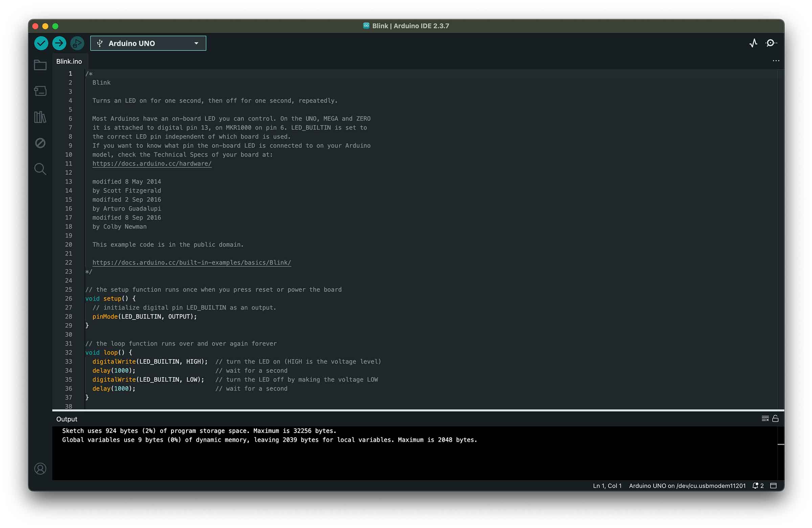Open the docs.arduino.cc/hardware link
The height and width of the screenshot is (528, 812).
pos(152,164)
